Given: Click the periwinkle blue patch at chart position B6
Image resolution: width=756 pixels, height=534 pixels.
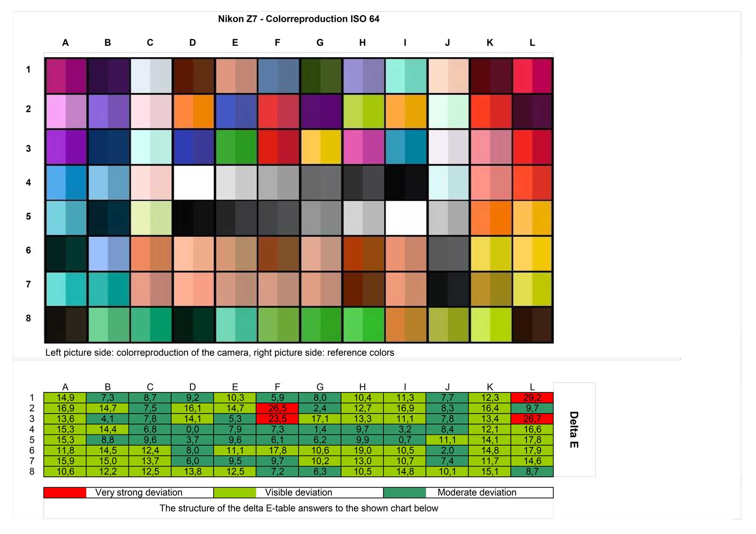Looking at the screenshot, I should (109, 254).
